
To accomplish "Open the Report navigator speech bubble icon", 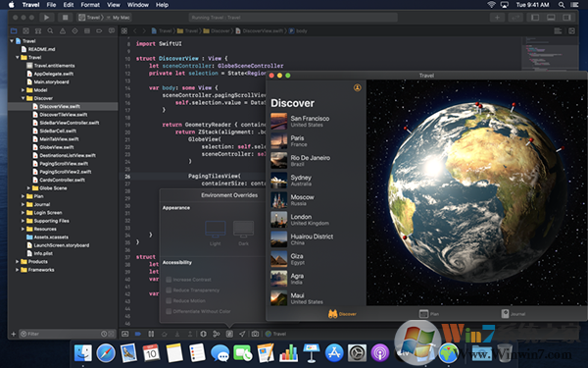I will point(112,30).
